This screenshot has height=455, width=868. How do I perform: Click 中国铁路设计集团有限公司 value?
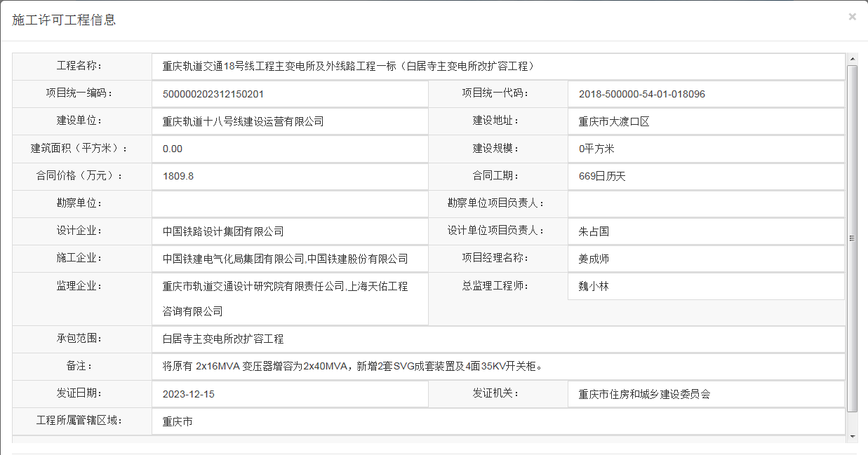(223, 231)
